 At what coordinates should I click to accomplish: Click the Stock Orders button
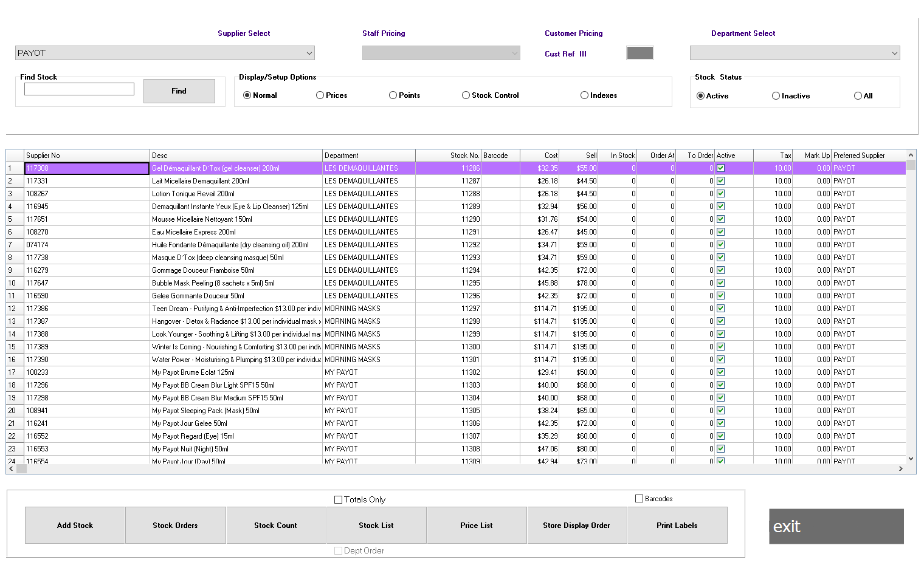click(x=175, y=525)
